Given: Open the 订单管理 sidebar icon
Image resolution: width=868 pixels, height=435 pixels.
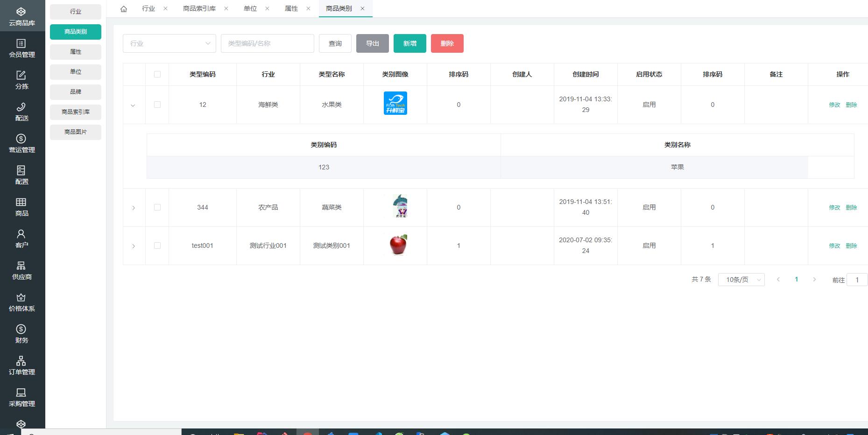Looking at the screenshot, I should pyautogui.click(x=21, y=365).
